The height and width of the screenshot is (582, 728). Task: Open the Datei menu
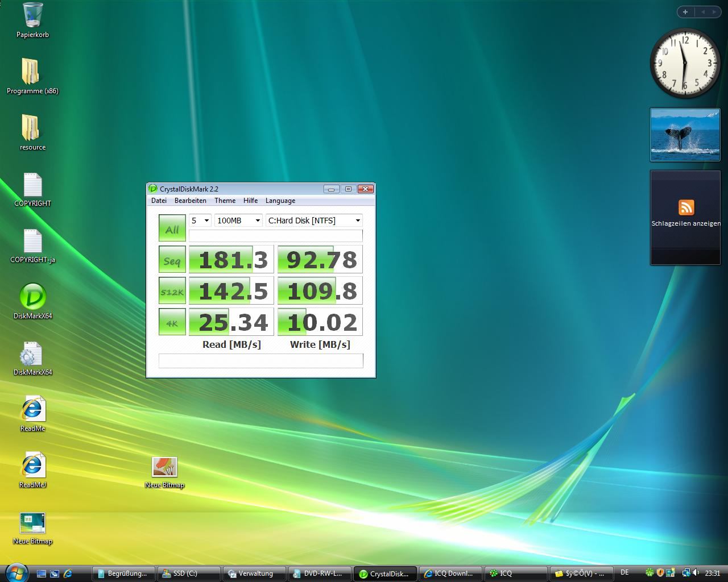coord(159,201)
